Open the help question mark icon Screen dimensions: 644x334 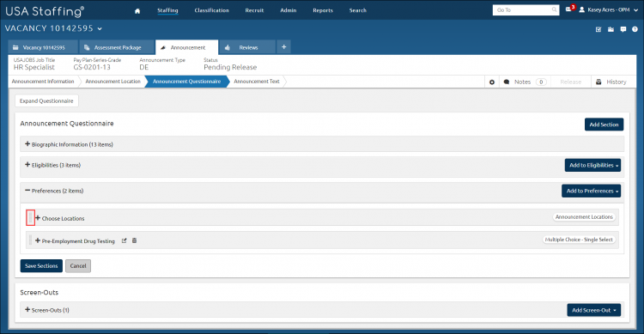pos(635,29)
